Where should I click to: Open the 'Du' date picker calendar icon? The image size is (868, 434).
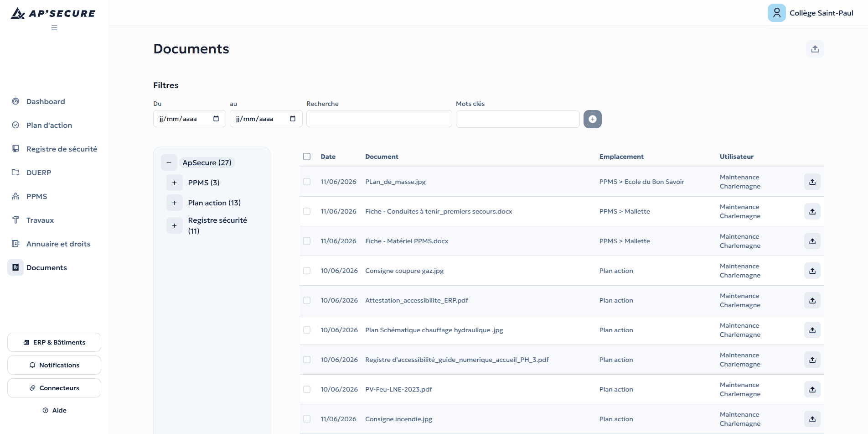216,119
